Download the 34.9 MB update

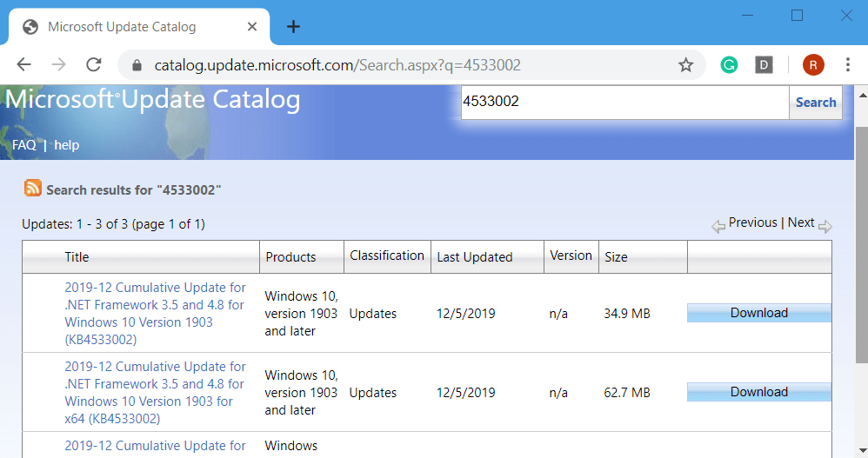click(759, 313)
